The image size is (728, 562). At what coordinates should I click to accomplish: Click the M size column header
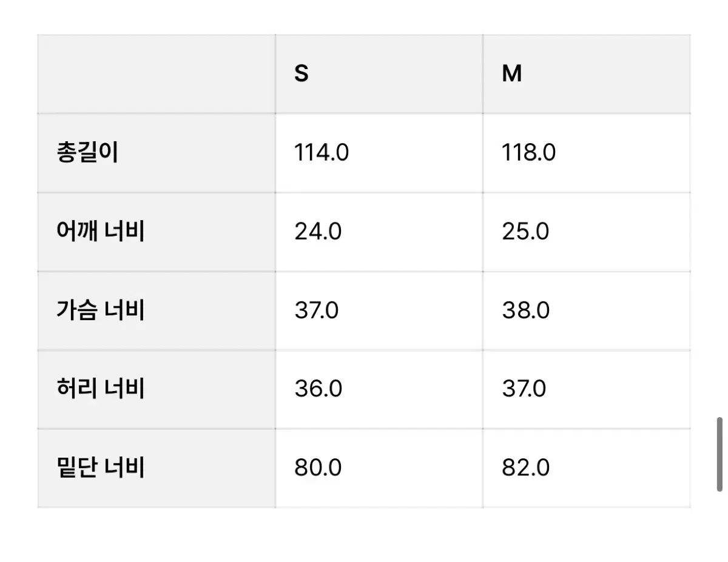[x=512, y=74]
